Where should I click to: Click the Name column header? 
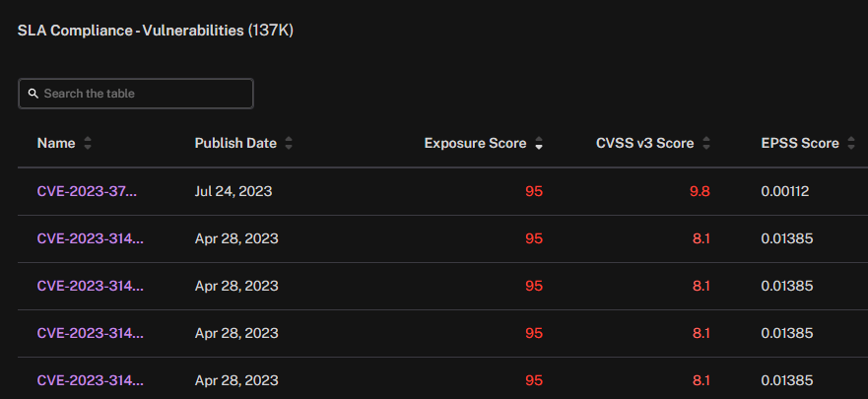(56, 143)
